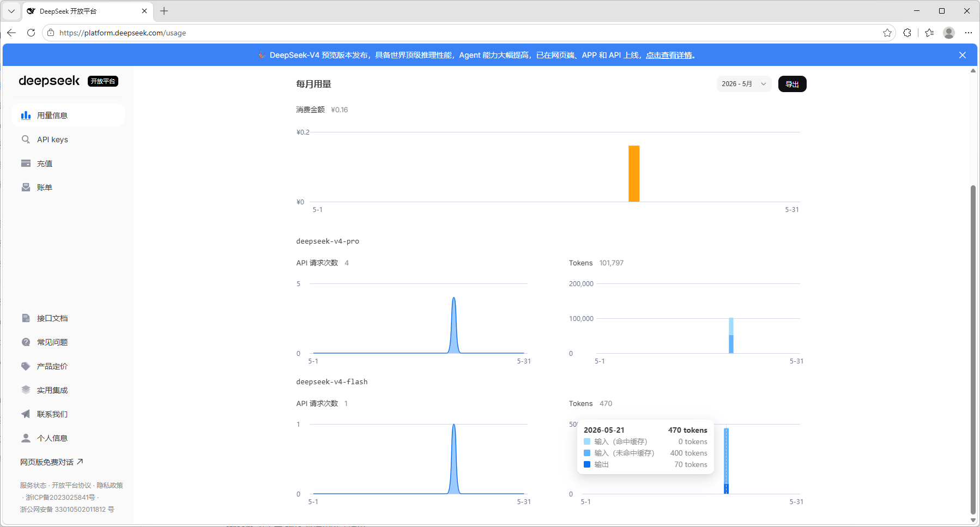This screenshot has width=980, height=527.
Task: Open a new browser tab
Action: [x=164, y=11]
